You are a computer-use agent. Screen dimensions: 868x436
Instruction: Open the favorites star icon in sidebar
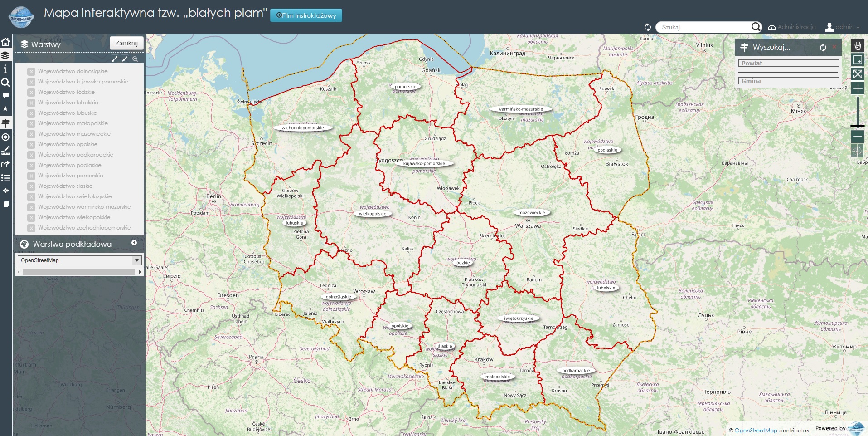click(5, 108)
